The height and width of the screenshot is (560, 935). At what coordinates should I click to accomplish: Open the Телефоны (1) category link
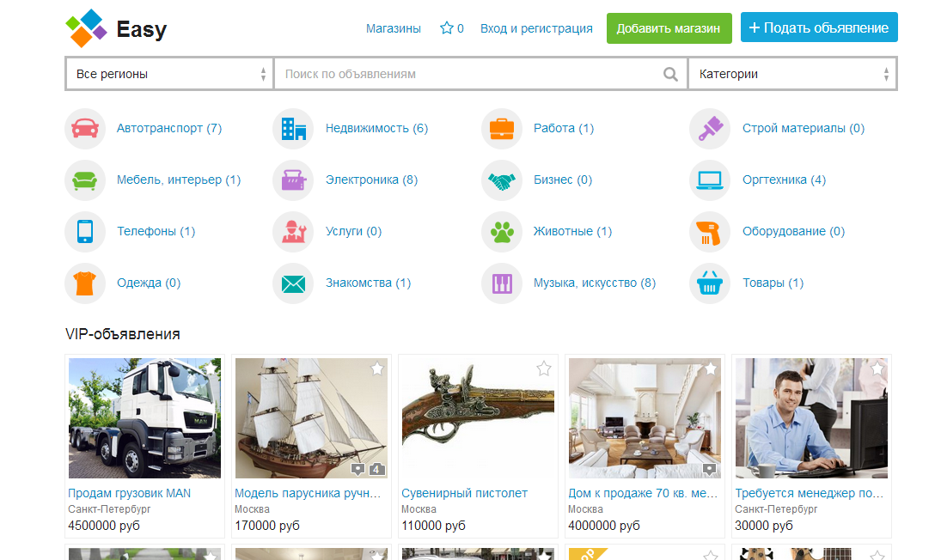pyautogui.click(x=156, y=231)
